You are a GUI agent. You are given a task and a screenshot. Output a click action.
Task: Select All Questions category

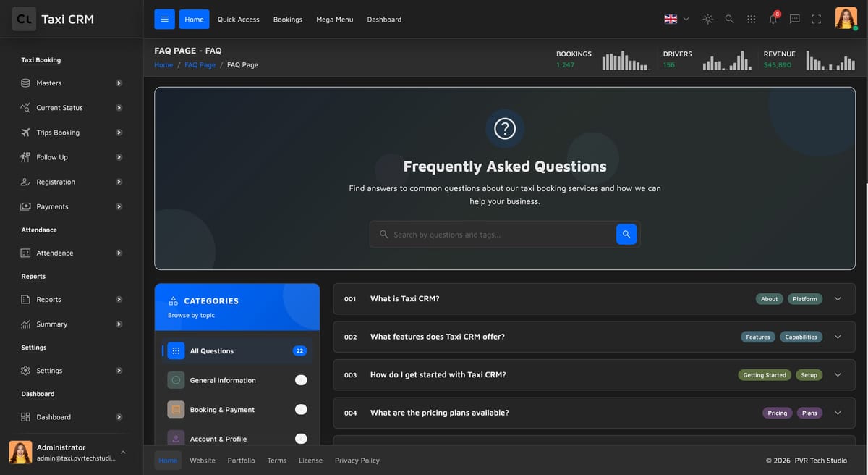tap(237, 350)
